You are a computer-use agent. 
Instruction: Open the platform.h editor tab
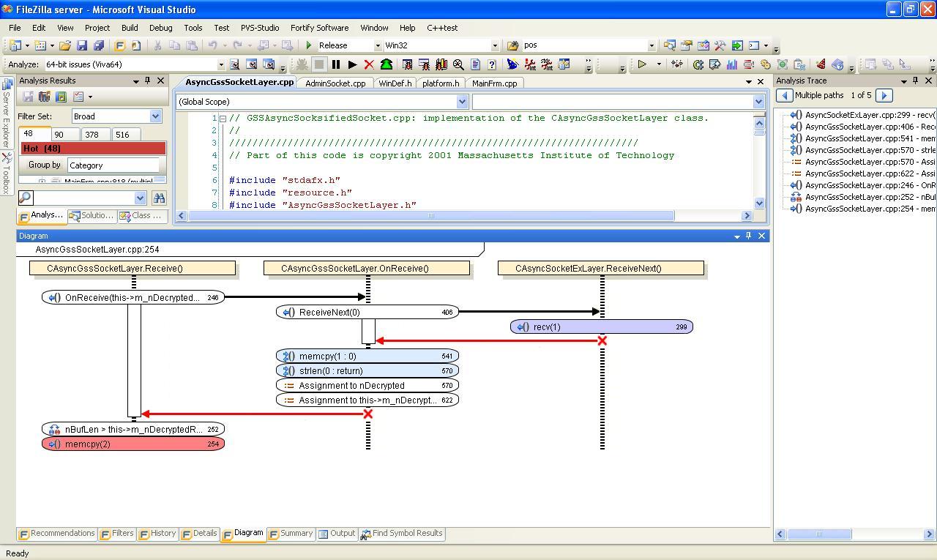(441, 83)
